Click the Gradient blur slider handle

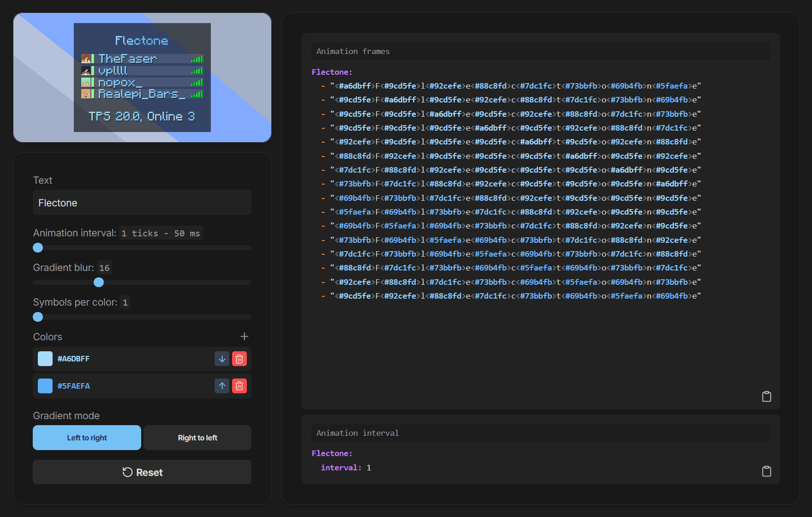tap(99, 283)
